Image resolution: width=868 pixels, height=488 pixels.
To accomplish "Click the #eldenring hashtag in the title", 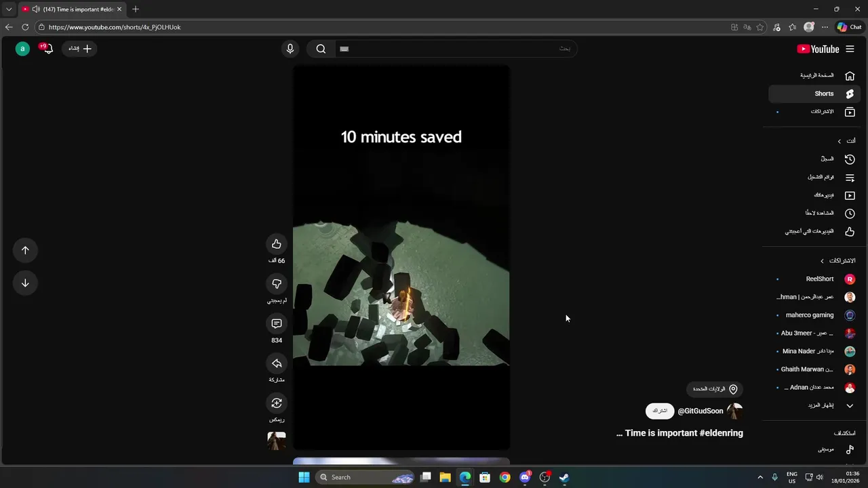I will (721, 433).
